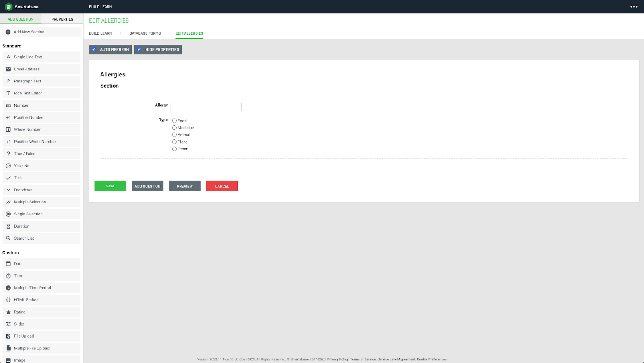Switch to the Properties tab
Image resolution: width=644 pixels, height=363 pixels.
(62, 18)
